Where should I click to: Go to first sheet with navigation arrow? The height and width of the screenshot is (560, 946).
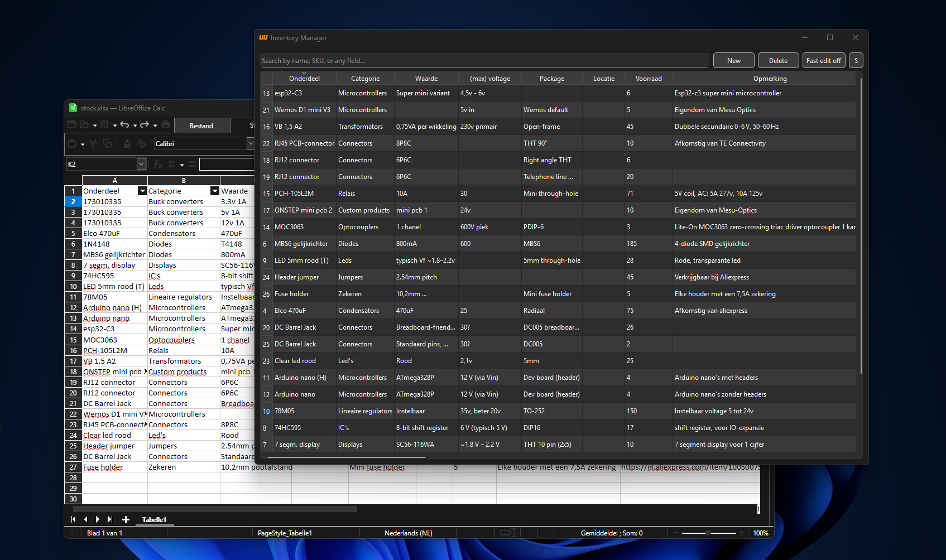click(73, 519)
